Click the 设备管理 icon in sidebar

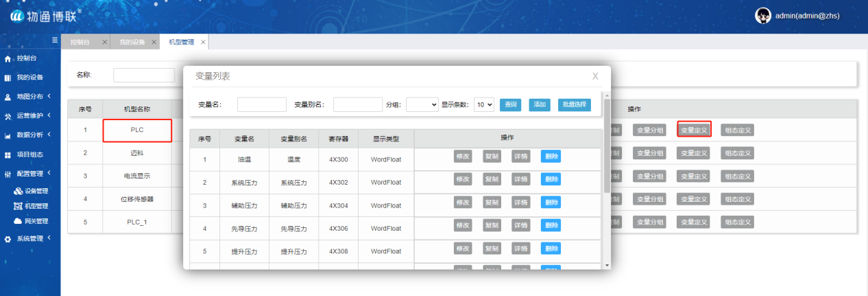click(18, 191)
